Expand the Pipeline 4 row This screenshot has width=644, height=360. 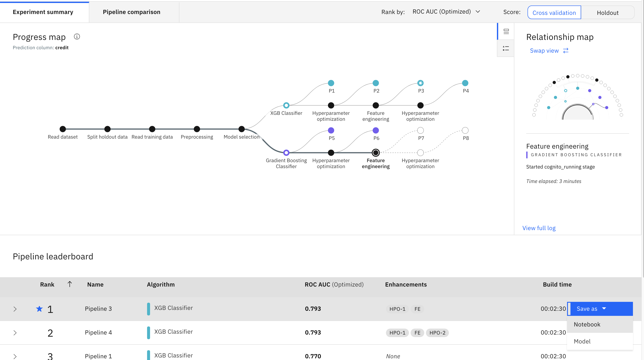(15, 333)
